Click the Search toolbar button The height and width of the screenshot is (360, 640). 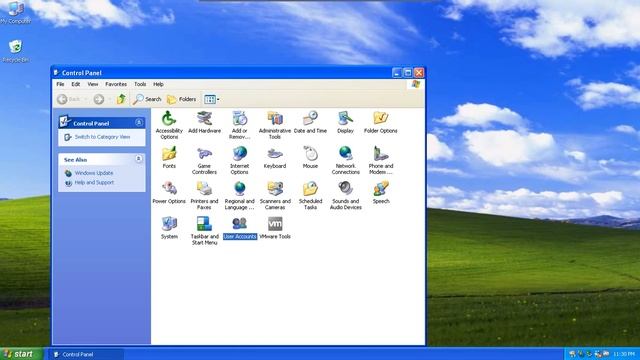(x=147, y=99)
